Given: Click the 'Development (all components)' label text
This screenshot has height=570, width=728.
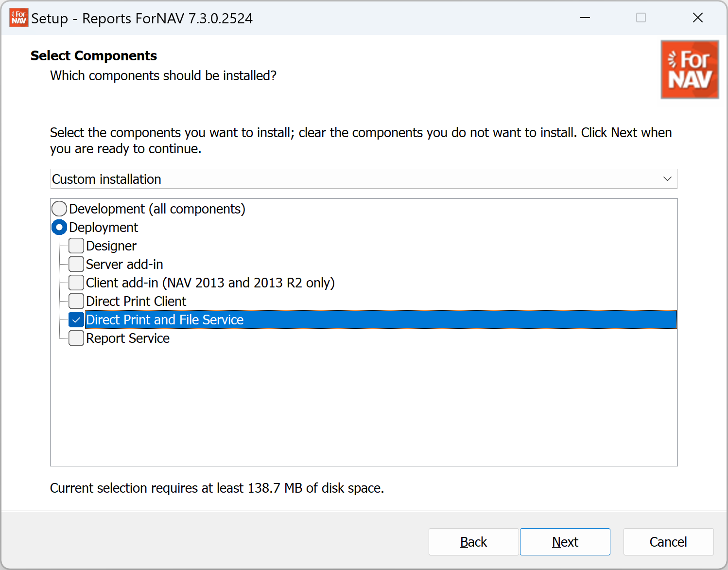Looking at the screenshot, I should (x=157, y=209).
